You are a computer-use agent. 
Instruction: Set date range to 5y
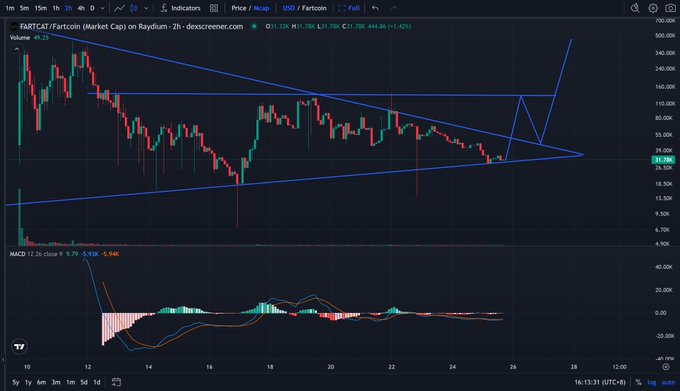(x=16, y=382)
